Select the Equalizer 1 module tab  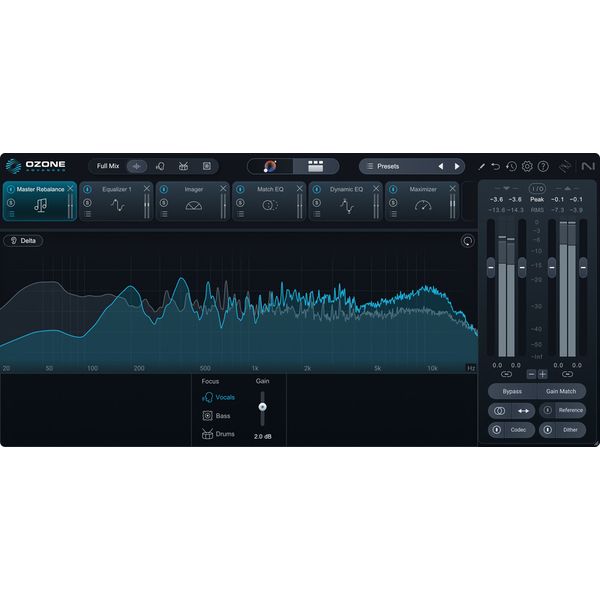pos(116,201)
